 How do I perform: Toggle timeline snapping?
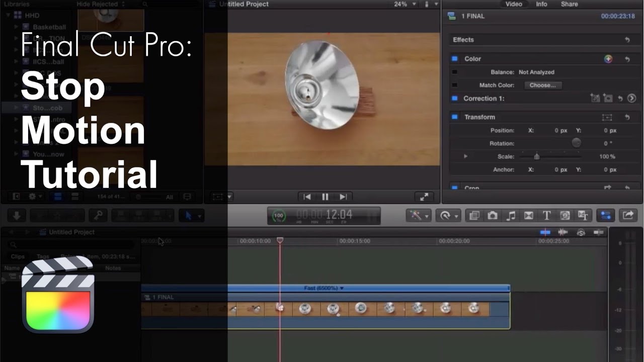coord(599,232)
